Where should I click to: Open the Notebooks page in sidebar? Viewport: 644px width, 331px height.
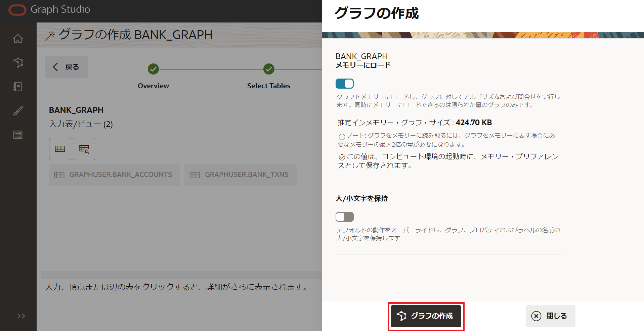[x=18, y=87]
